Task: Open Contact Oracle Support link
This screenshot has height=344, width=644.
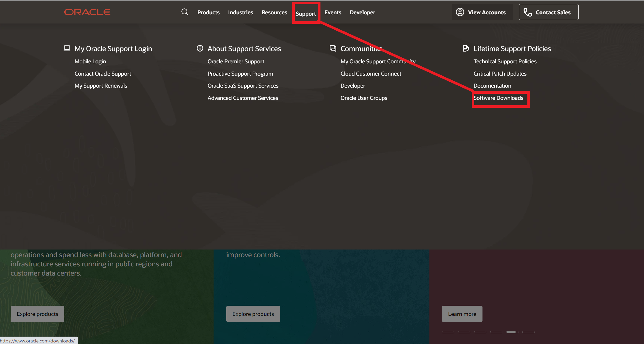Action: coord(103,74)
